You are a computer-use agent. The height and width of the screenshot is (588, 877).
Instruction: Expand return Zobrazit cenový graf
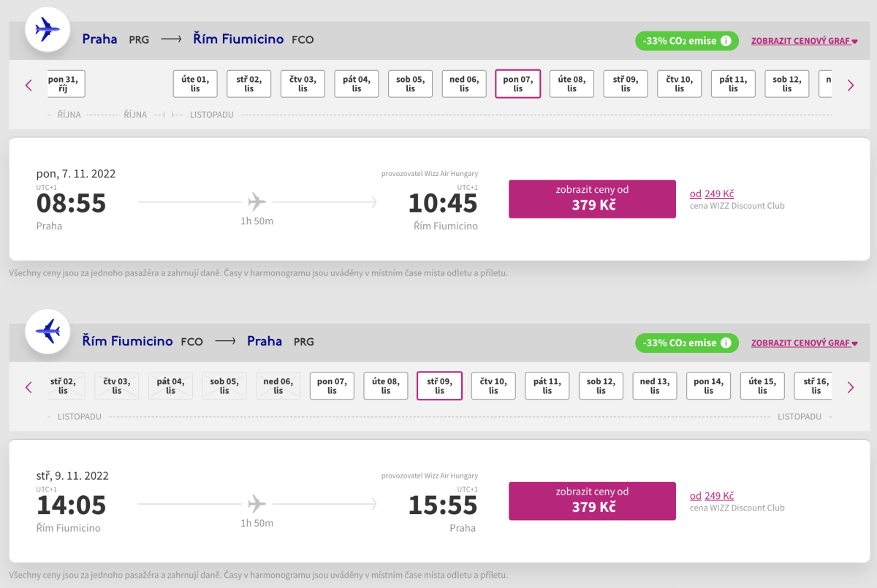click(804, 343)
